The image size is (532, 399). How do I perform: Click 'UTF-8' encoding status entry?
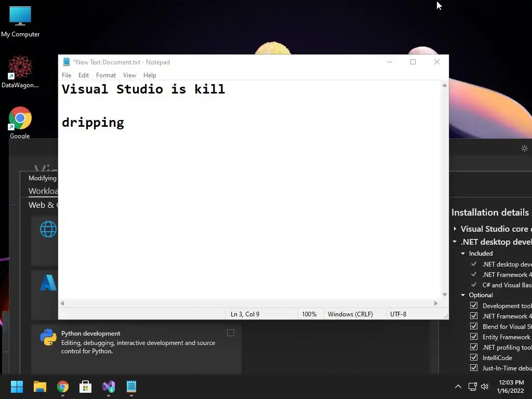click(x=398, y=314)
